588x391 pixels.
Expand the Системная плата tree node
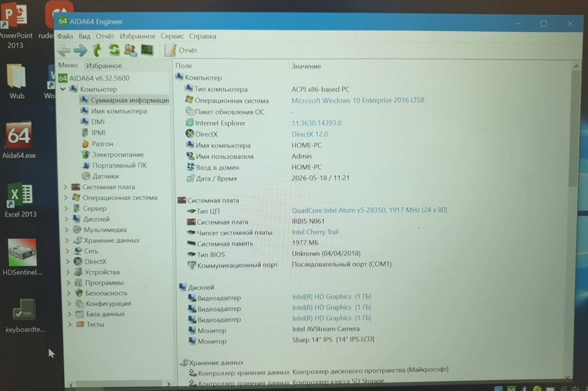tap(66, 187)
